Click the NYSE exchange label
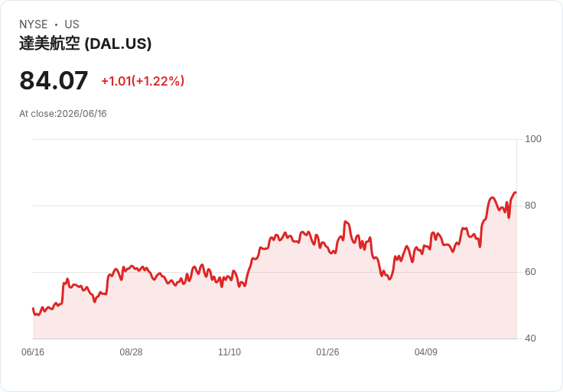Image resolution: width=563 pixels, height=392 pixels. tap(34, 24)
